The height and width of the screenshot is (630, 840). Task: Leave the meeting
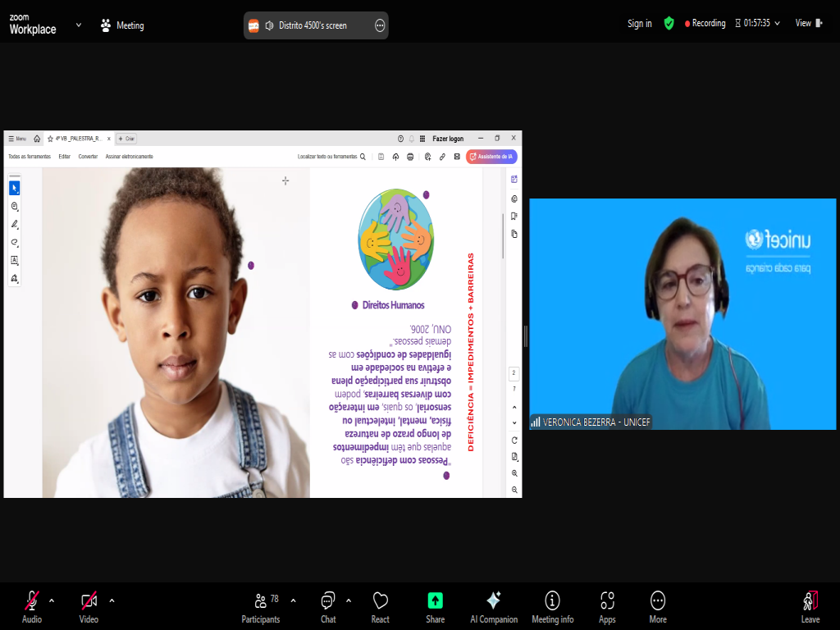click(x=810, y=606)
